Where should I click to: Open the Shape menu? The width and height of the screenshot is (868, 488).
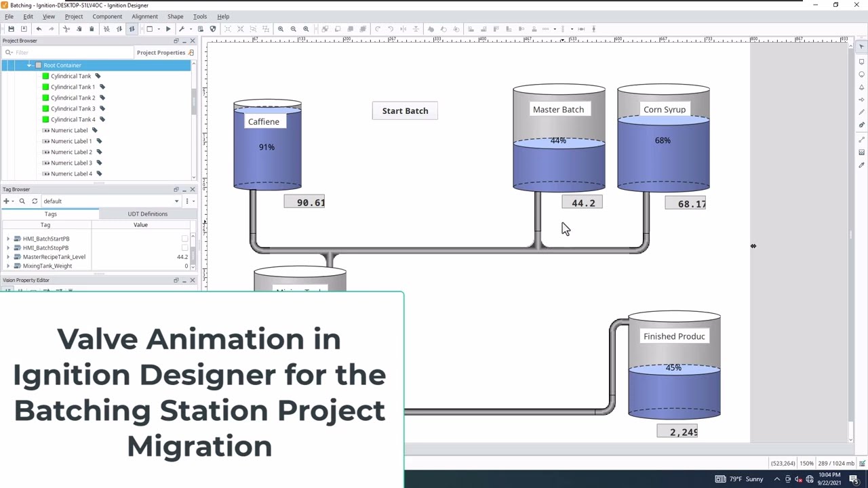coord(175,16)
